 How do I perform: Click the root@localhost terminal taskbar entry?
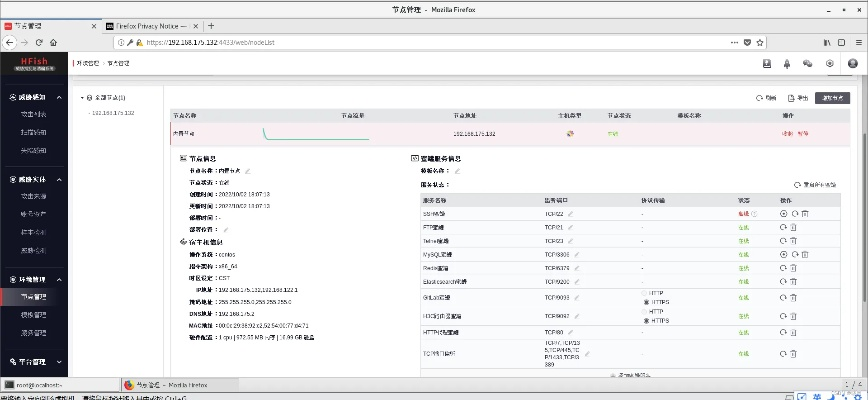coord(60,385)
